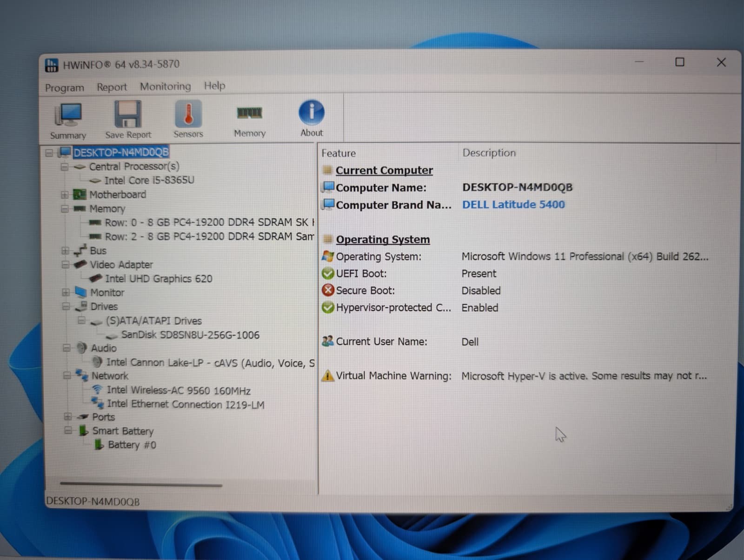
Task: Click the Audio speaker icon
Action: tap(82, 348)
